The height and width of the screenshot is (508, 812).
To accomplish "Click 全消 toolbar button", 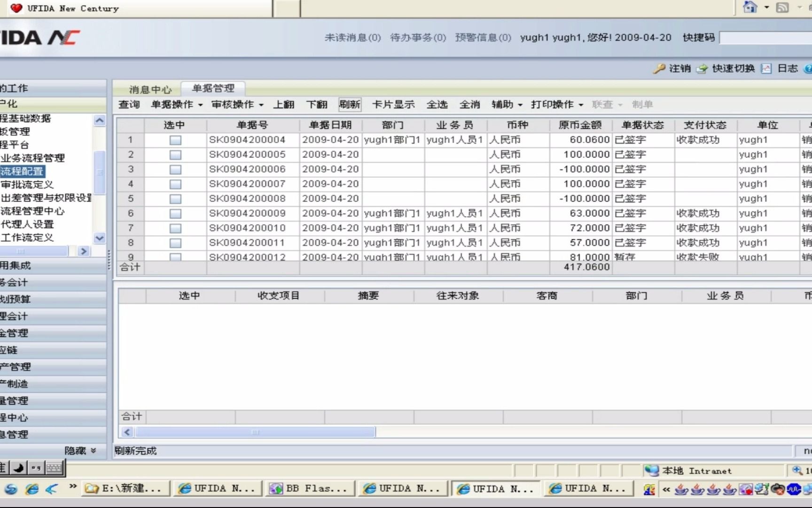I will click(x=470, y=104).
